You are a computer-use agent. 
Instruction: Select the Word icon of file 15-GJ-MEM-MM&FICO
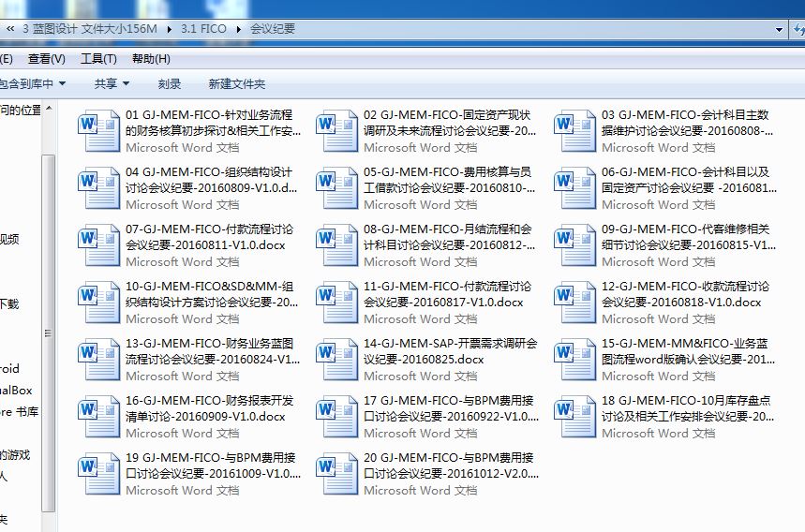575,359
